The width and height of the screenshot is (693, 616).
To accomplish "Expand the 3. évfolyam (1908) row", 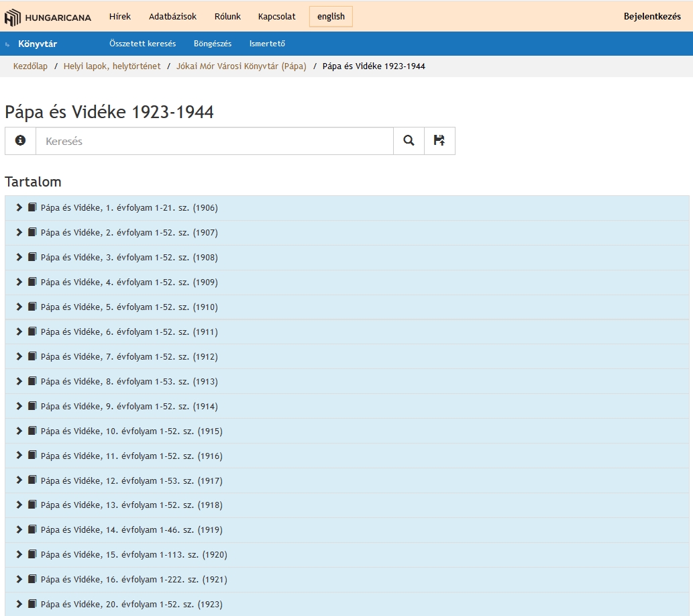I will 19,257.
